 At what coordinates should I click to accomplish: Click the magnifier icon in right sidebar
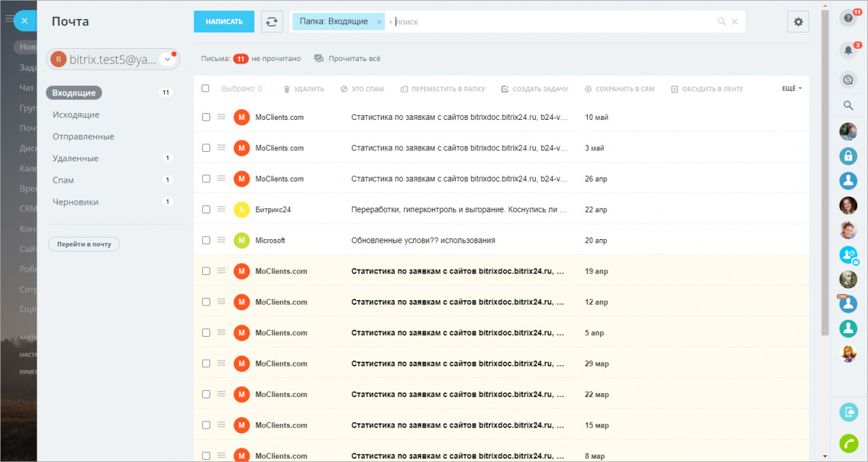coord(848,105)
